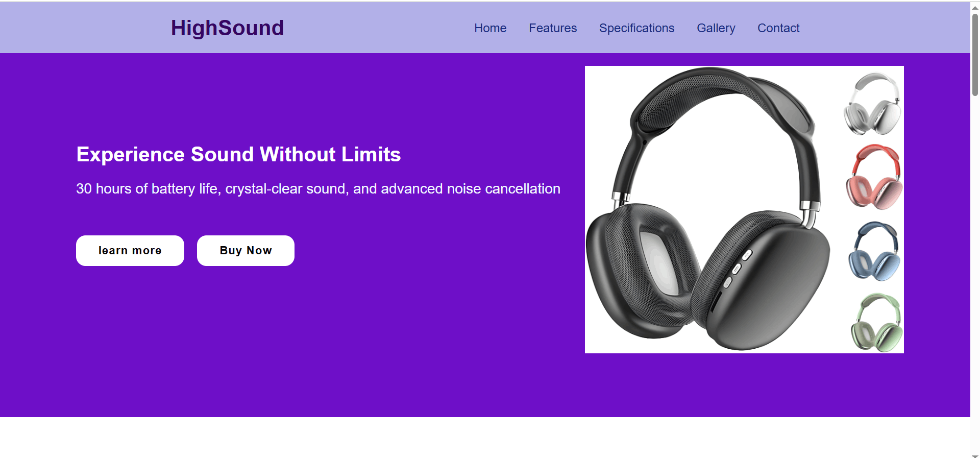Click the battery life tagline text
The image size is (980, 458).
click(x=318, y=189)
